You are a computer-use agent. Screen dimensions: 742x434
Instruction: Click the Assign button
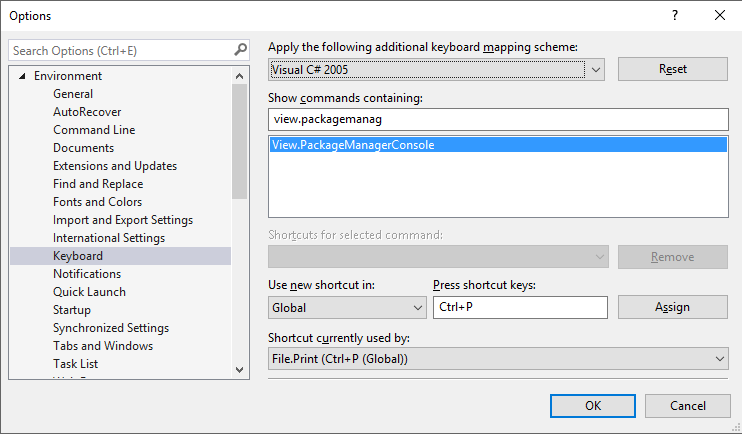pyautogui.click(x=672, y=307)
